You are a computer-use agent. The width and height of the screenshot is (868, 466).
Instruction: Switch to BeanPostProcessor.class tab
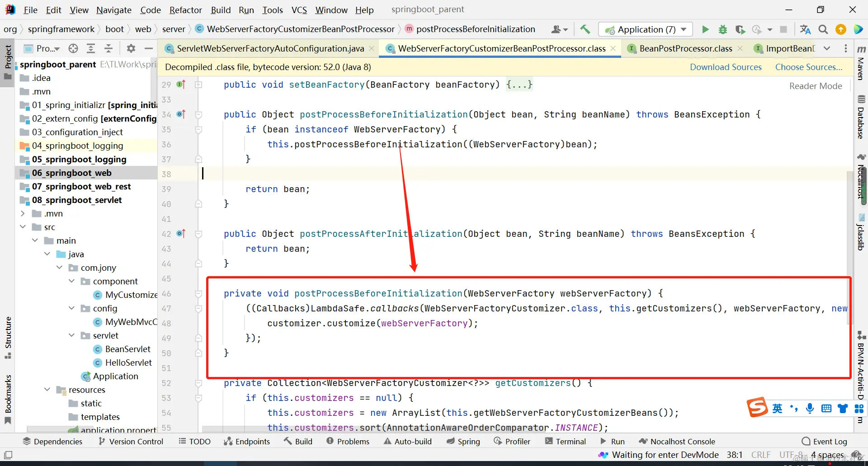click(x=685, y=48)
